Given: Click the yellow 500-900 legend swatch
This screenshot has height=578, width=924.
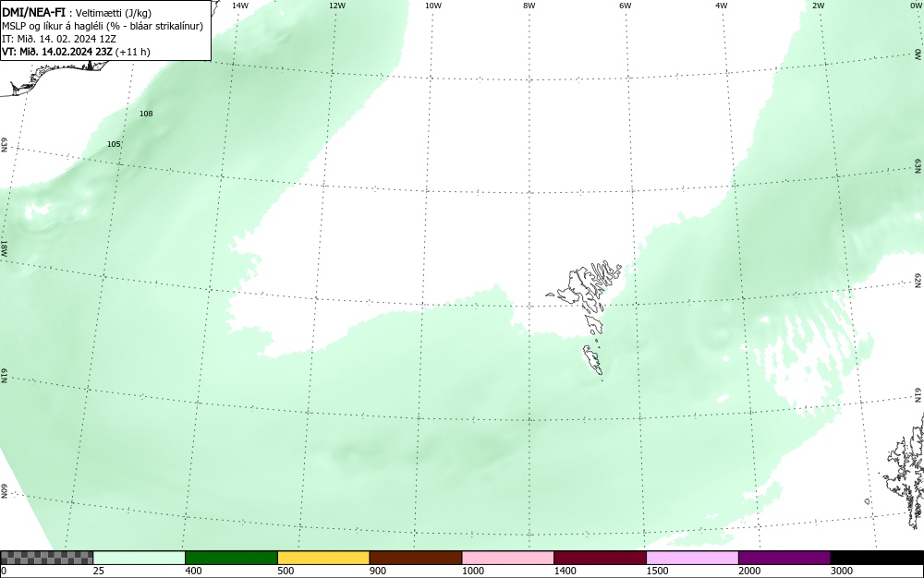Looking at the screenshot, I should 323,558.
